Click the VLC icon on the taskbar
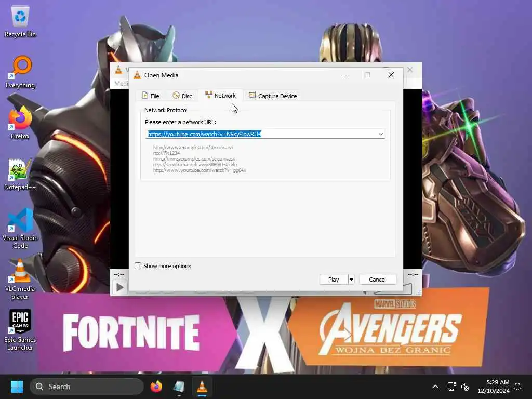 point(202,387)
